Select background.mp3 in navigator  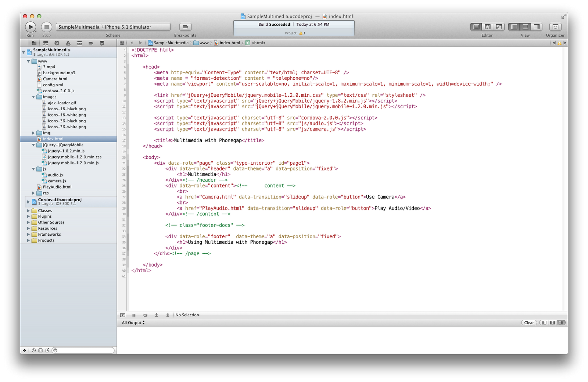pos(59,73)
